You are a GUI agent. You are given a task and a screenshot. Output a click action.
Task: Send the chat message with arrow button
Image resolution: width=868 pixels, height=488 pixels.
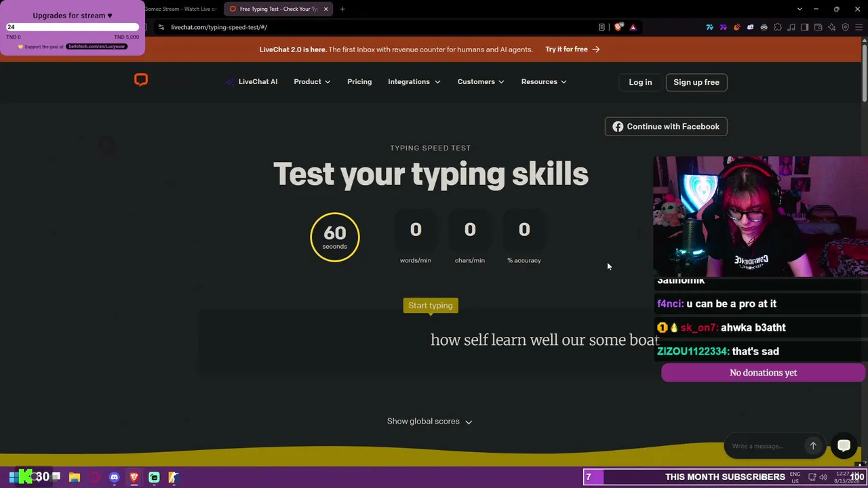tap(813, 446)
